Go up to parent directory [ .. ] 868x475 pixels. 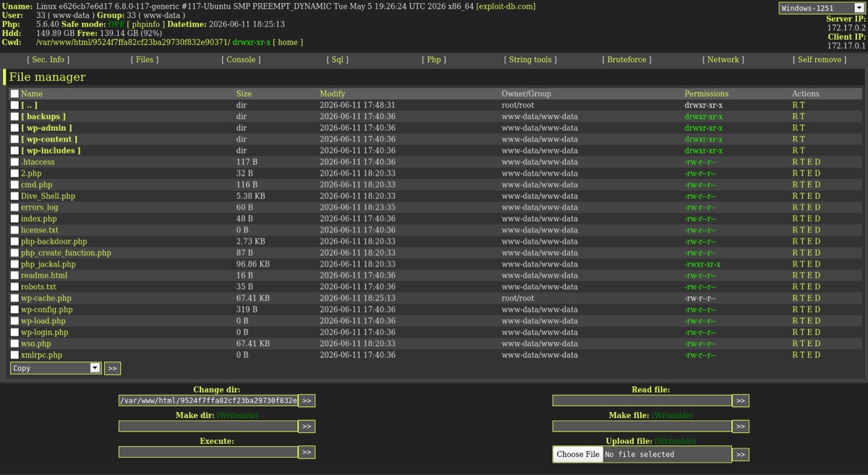(29, 106)
